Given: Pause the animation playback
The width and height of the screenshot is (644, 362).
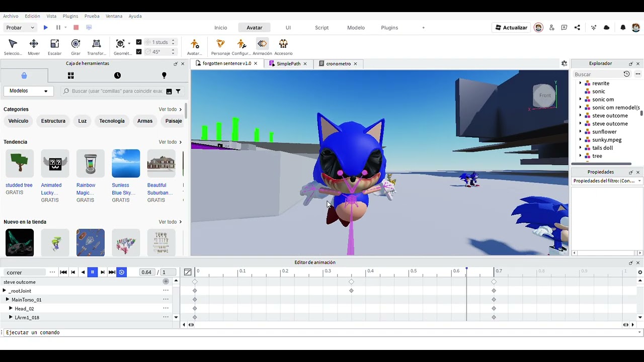Looking at the screenshot, I should (93, 272).
